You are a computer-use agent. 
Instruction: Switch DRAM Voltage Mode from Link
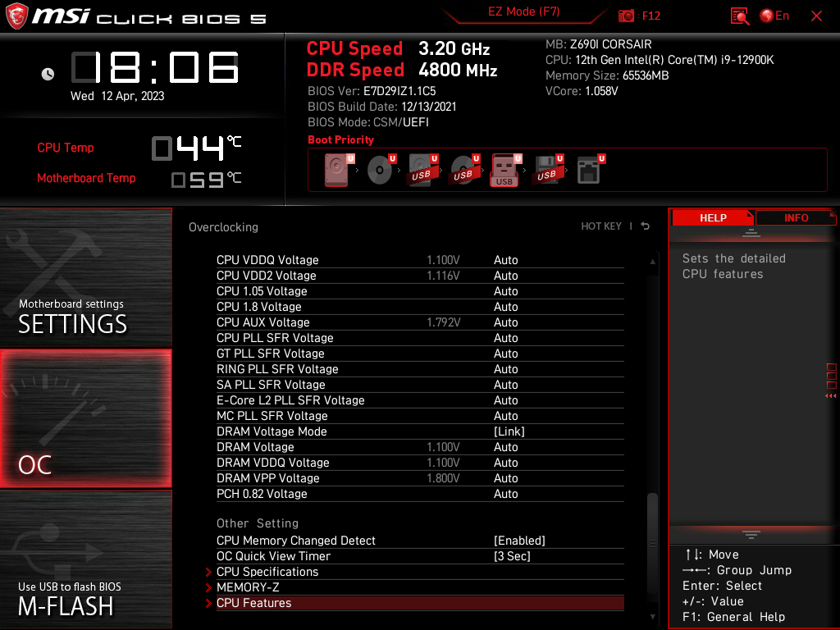click(516, 431)
